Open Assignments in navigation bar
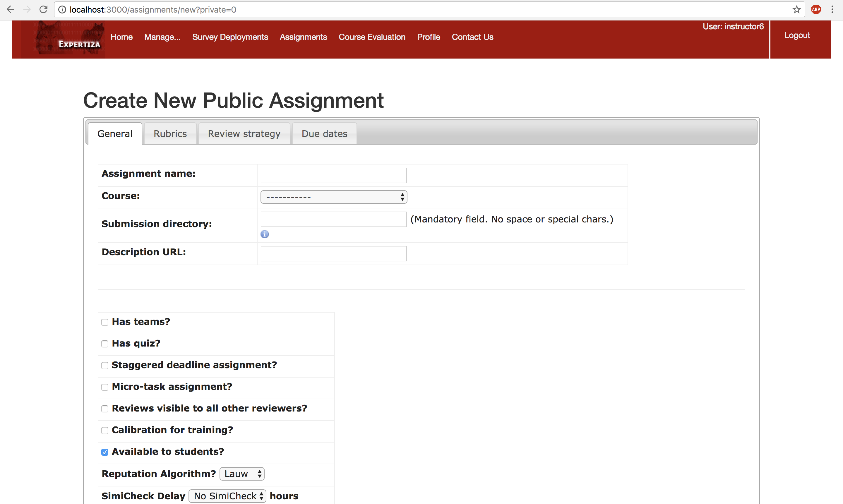The width and height of the screenshot is (843, 504). tap(303, 37)
